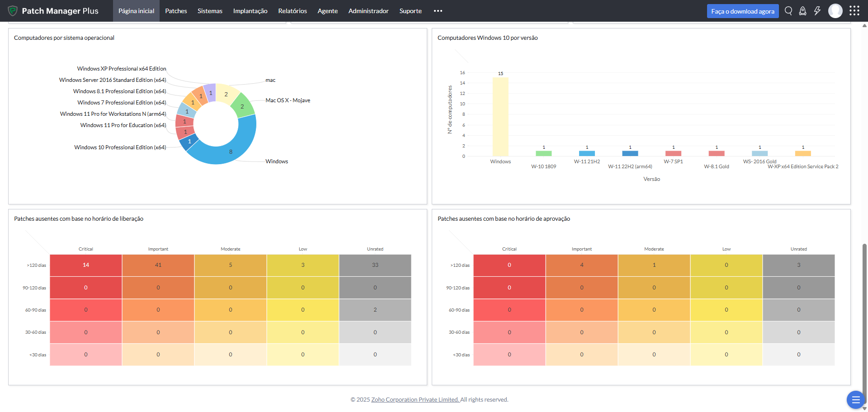Follow the Zoho Corporation Private Limited link
Screen dimensions: 868x412
415,399
